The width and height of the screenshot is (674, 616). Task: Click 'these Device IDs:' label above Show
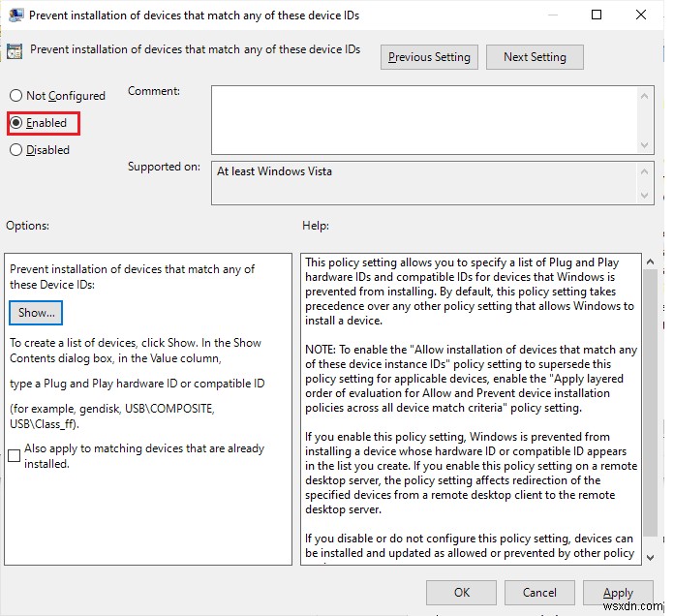pos(52,285)
